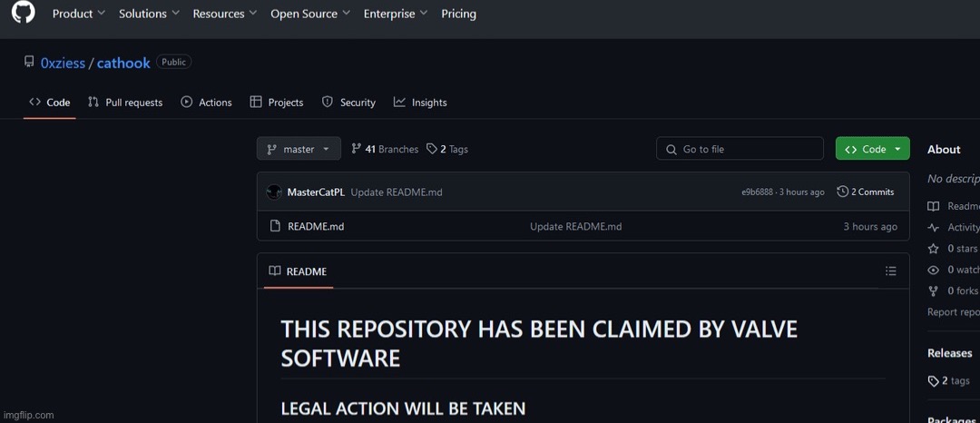Switch to the Projects tab
The width and height of the screenshot is (980, 423).
[276, 103]
